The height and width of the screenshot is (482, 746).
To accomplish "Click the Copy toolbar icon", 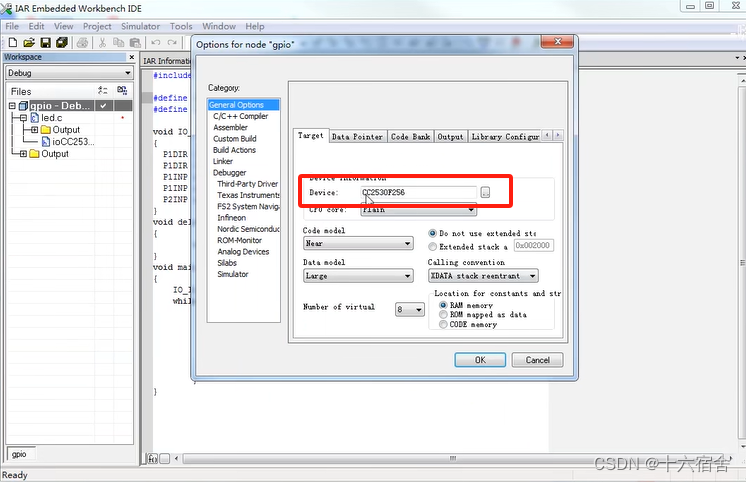I will (x=118, y=42).
